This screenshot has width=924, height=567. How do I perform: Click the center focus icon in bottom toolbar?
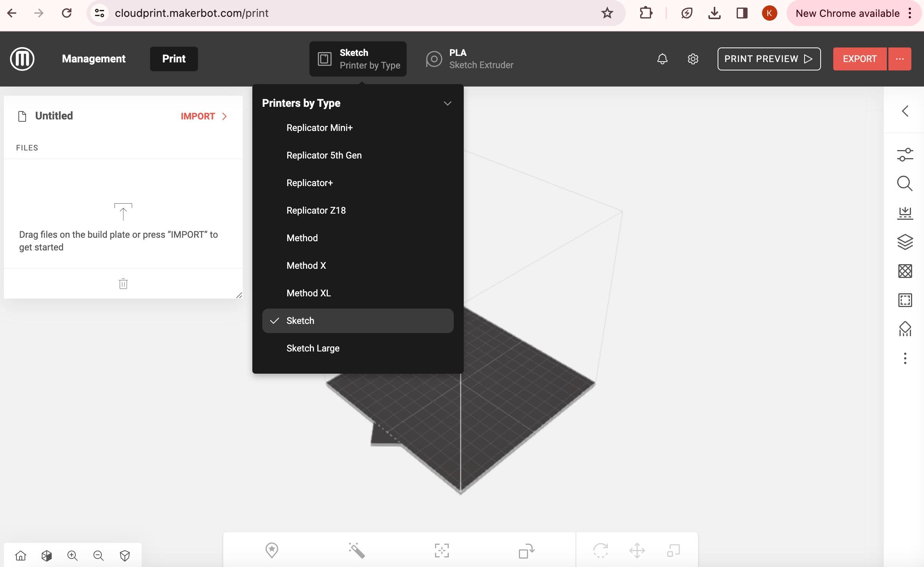point(442,551)
